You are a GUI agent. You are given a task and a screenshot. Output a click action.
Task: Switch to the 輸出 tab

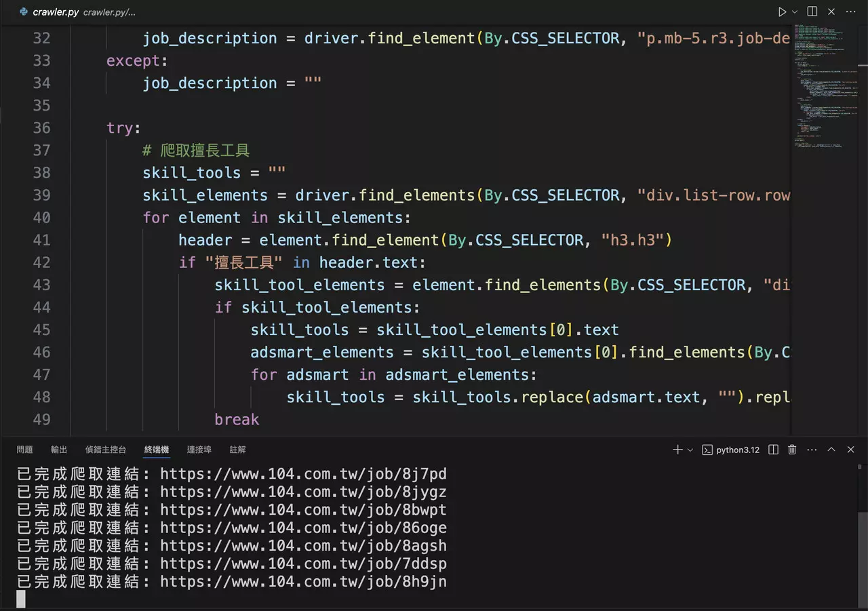coord(59,450)
